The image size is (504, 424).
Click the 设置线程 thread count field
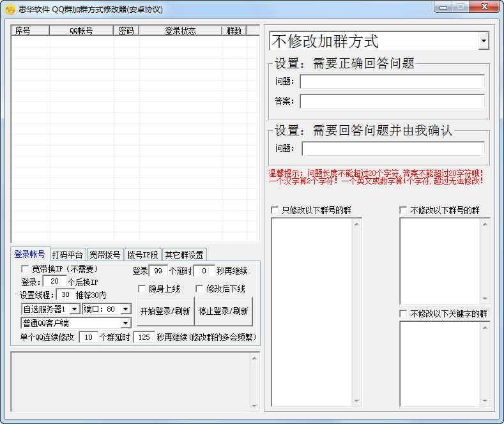pos(65,294)
